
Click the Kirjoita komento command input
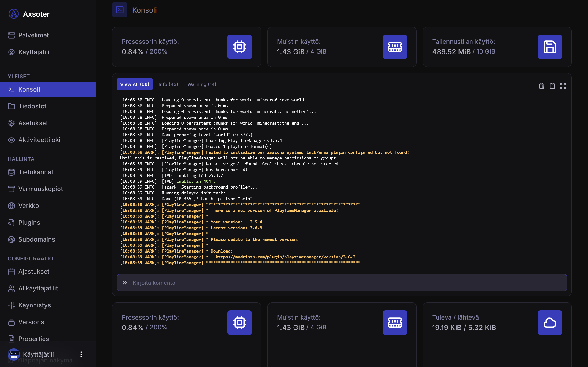tap(342, 283)
